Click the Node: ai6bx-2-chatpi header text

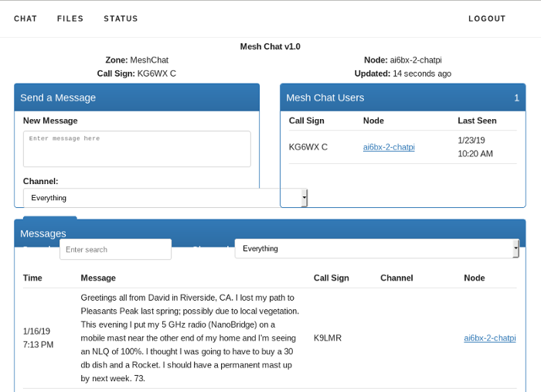click(x=403, y=60)
